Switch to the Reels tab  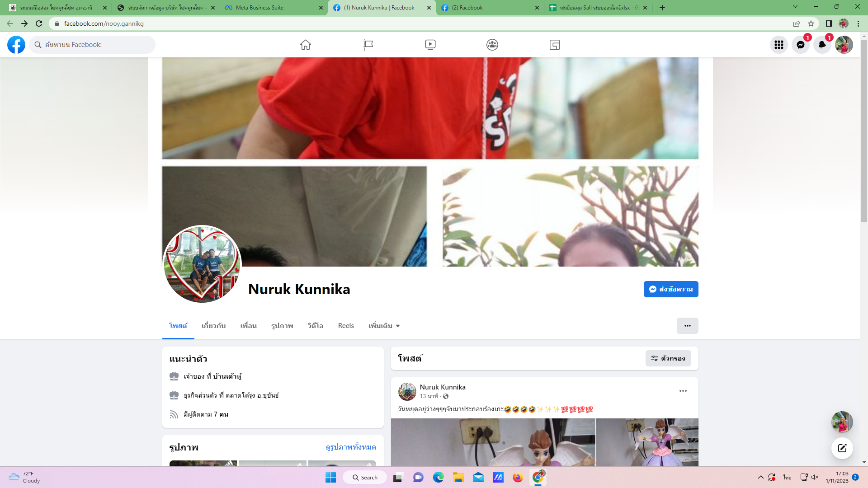[346, 326]
